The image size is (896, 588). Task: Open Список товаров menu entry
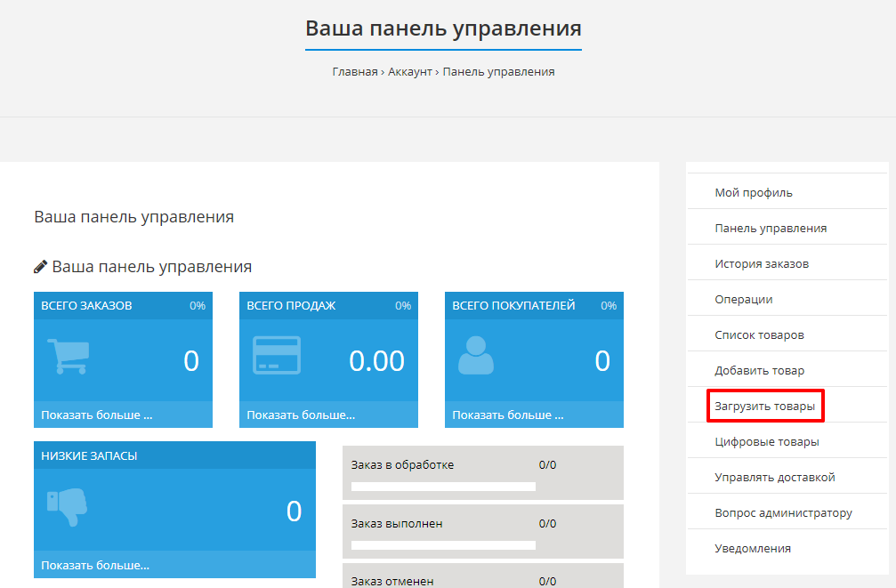coord(759,334)
